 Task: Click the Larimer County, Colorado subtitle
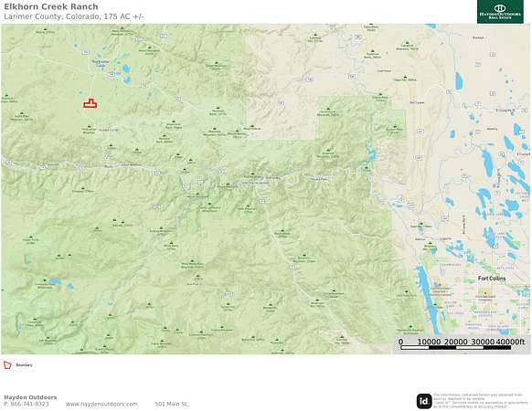pos(74,16)
